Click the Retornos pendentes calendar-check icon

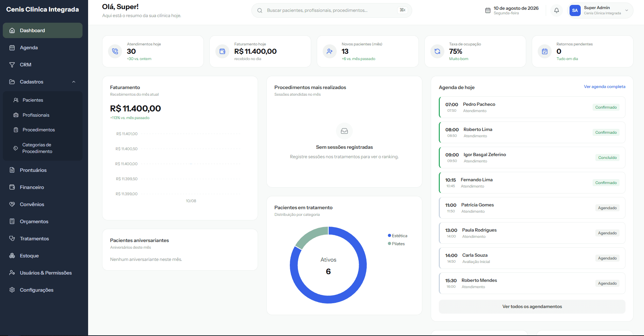click(x=545, y=51)
